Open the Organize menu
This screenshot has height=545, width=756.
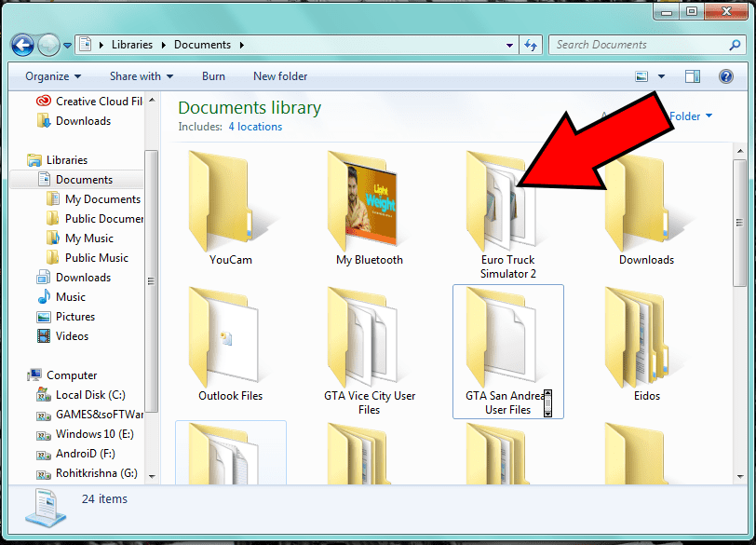point(53,76)
